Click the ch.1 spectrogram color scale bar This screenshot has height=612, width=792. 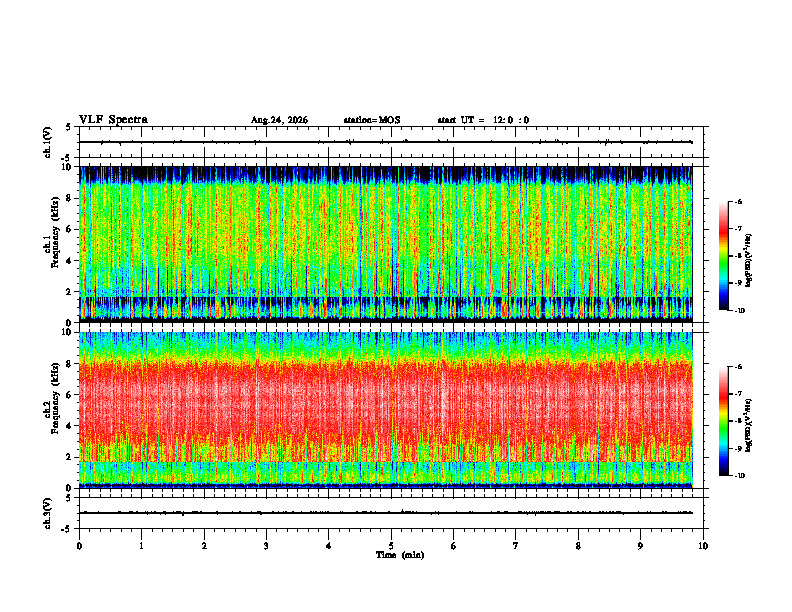pyautogui.click(x=724, y=256)
